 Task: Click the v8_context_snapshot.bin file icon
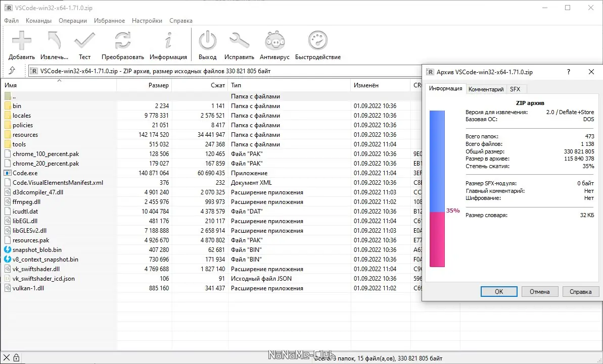[8, 259]
